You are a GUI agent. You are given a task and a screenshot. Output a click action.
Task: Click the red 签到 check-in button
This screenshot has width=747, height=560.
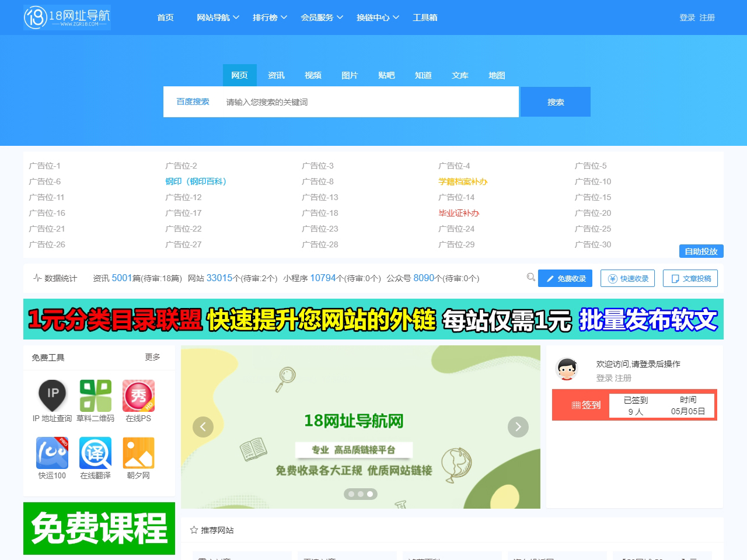586,405
